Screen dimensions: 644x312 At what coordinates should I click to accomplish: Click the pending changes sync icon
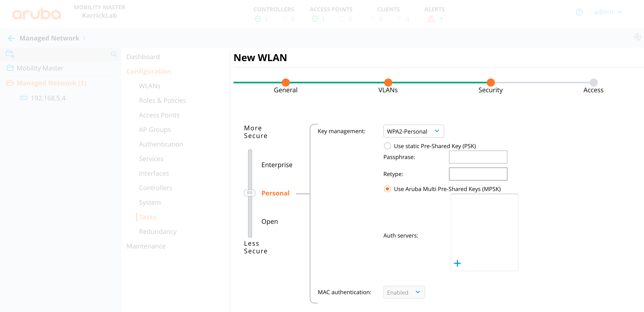pyautogui.click(x=638, y=37)
